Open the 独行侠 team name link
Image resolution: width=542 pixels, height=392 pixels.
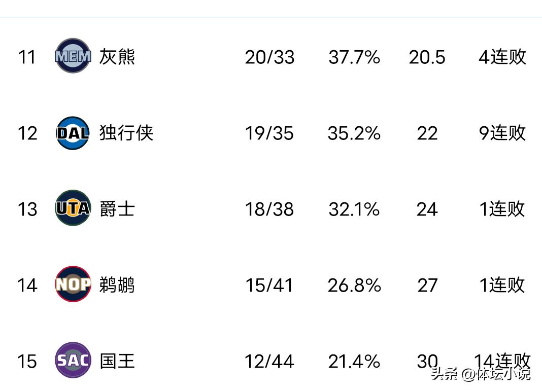pos(126,133)
